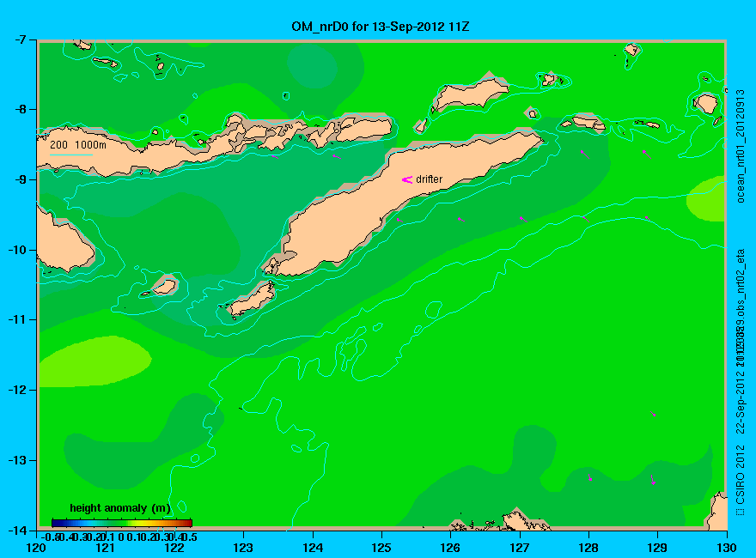Click the x-axis longitude label '129'
This screenshot has height=558, width=756.
tap(658, 548)
